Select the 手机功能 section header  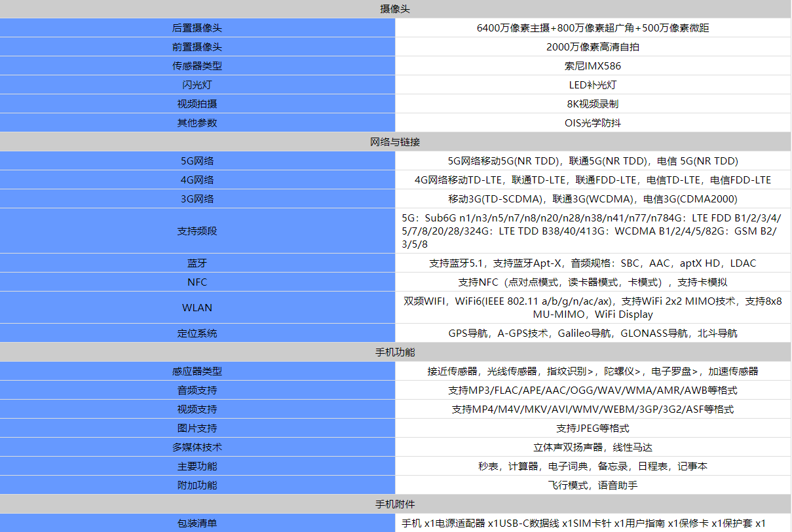[x=396, y=352]
